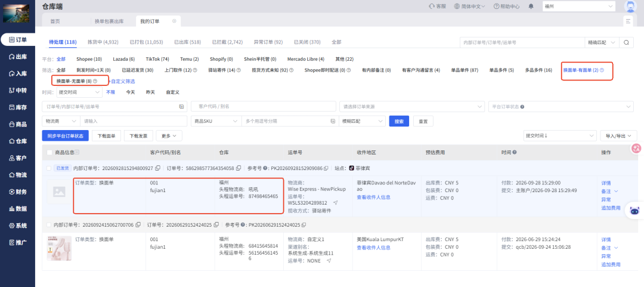Click the magnifier search icon top right

coord(626,42)
